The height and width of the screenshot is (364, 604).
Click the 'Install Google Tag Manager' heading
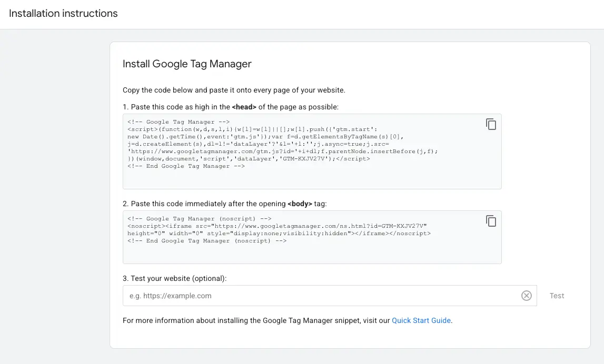187,64
